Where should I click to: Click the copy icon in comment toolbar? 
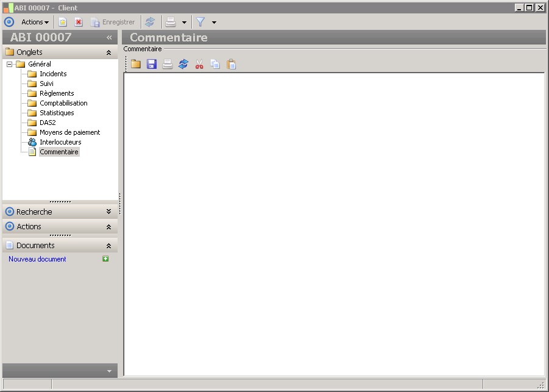point(215,64)
